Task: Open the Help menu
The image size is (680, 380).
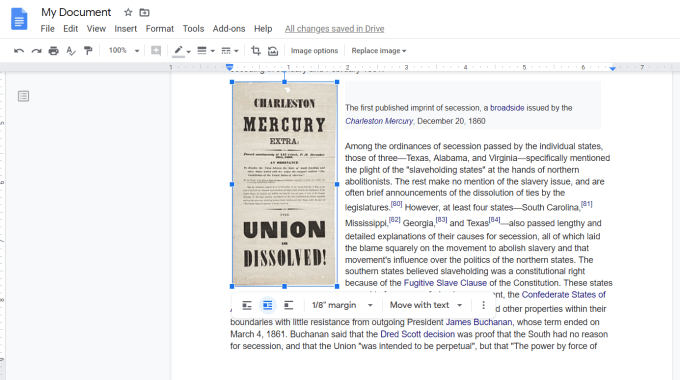Action: point(263,29)
